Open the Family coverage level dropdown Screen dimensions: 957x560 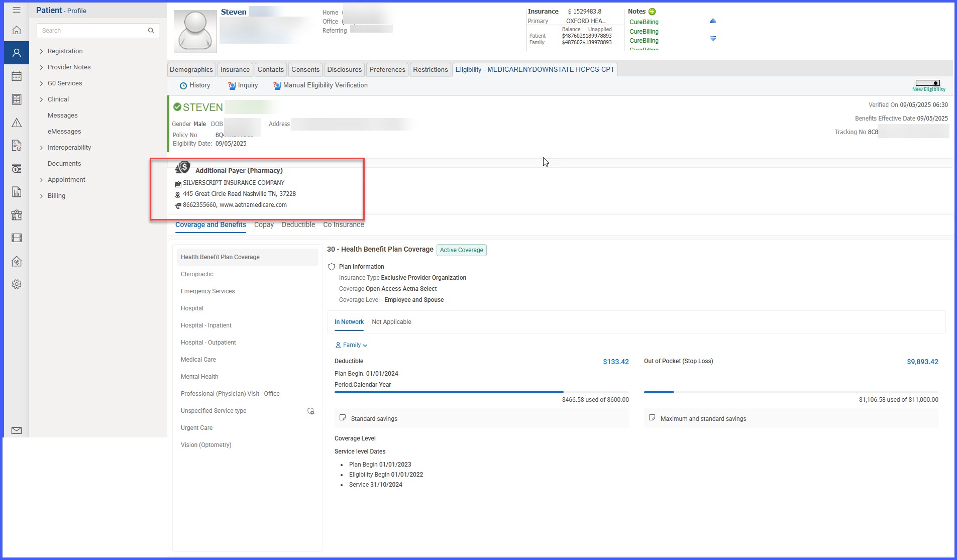tap(351, 345)
